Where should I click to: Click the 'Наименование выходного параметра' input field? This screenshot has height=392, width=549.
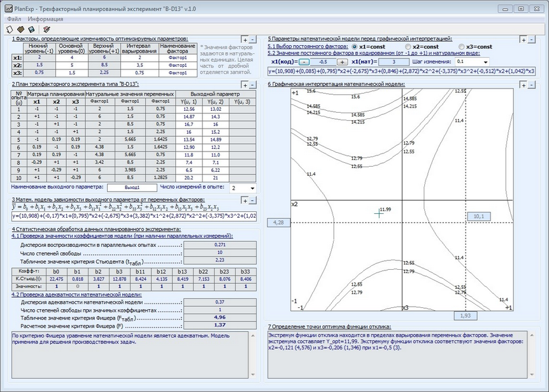coord(132,188)
